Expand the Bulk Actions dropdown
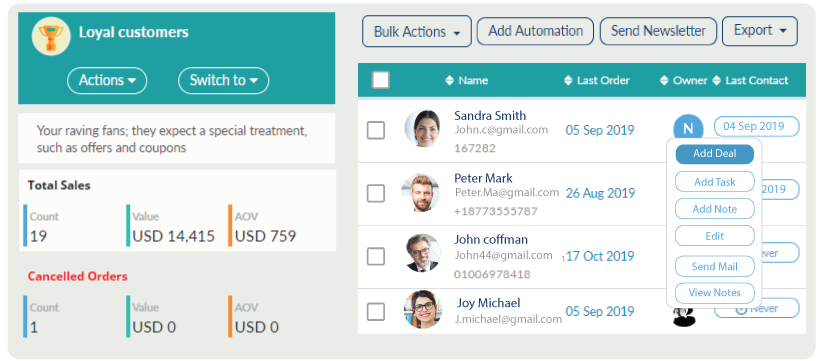 click(x=417, y=31)
